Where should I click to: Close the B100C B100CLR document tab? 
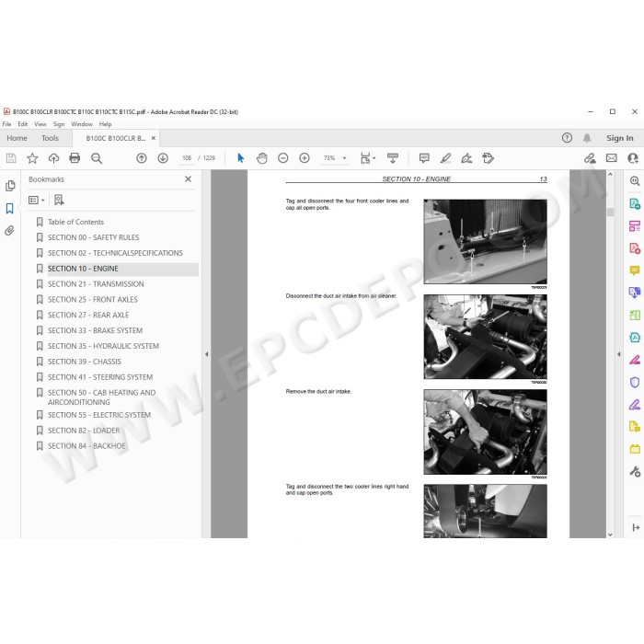click(154, 138)
